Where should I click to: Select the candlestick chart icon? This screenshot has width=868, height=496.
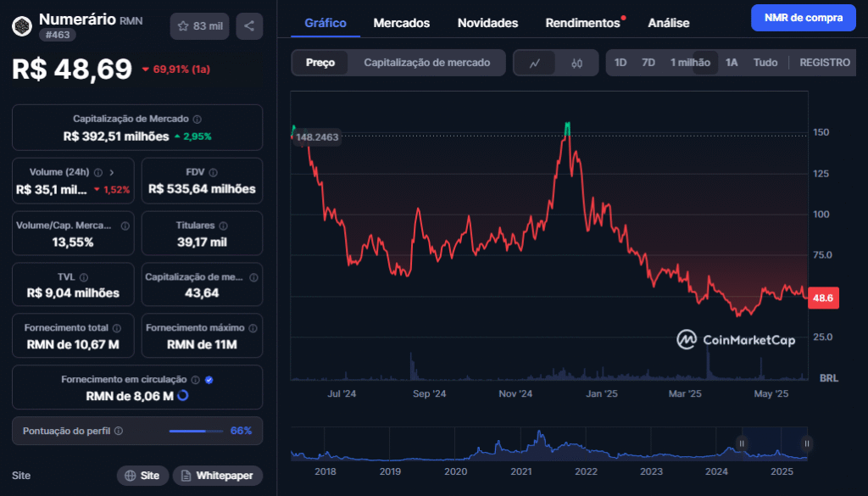576,63
